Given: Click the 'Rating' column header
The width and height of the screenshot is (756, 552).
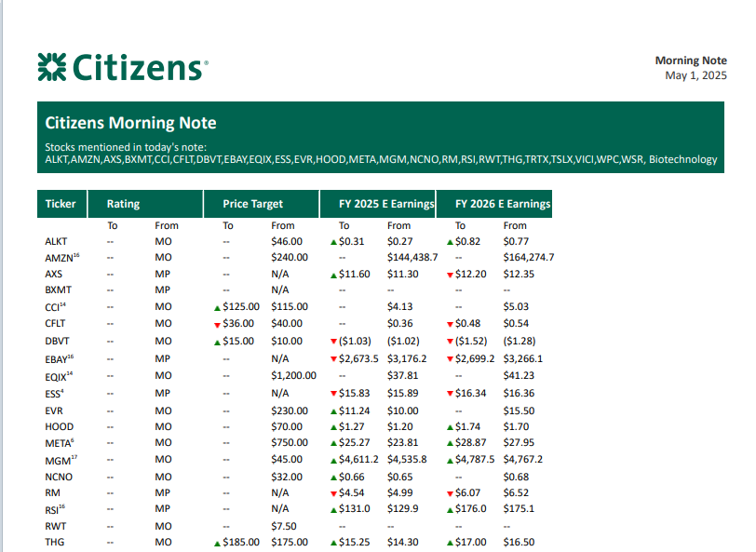Looking at the screenshot, I should tap(145, 204).
